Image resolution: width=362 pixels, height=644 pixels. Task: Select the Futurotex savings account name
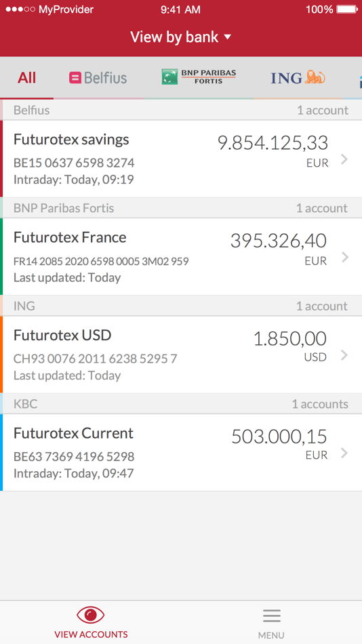71,140
